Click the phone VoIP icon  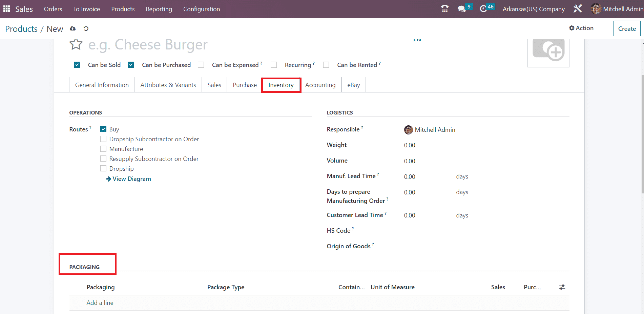445,9
